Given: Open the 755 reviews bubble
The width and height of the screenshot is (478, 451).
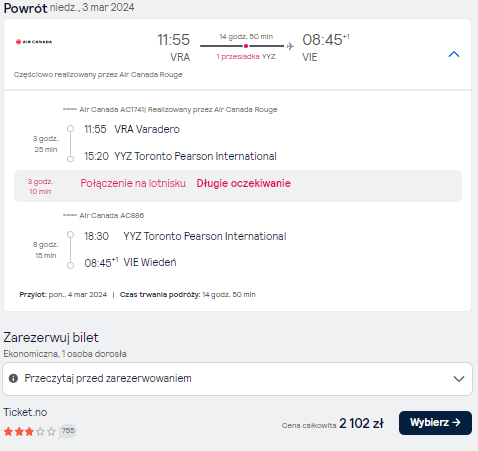Looking at the screenshot, I should point(68,431).
